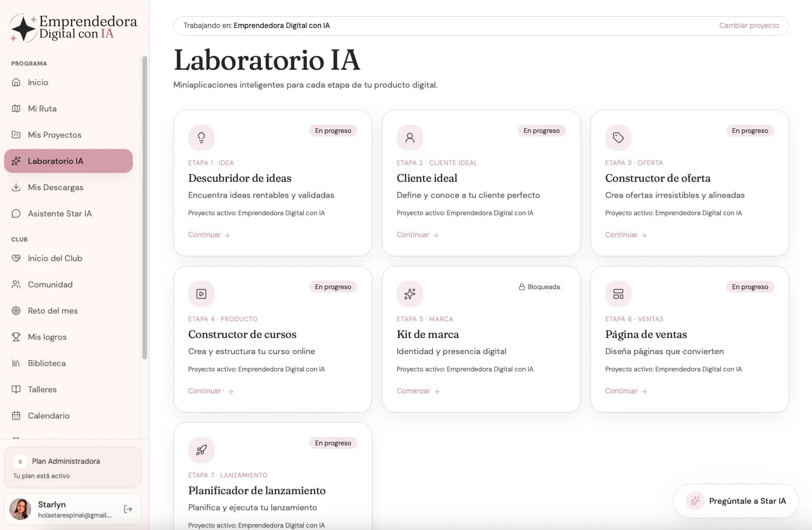Screen dimensions: 812x530
Task: Click Comenzar on Kit de marca card
Action: pyautogui.click(x=418, y=391)
